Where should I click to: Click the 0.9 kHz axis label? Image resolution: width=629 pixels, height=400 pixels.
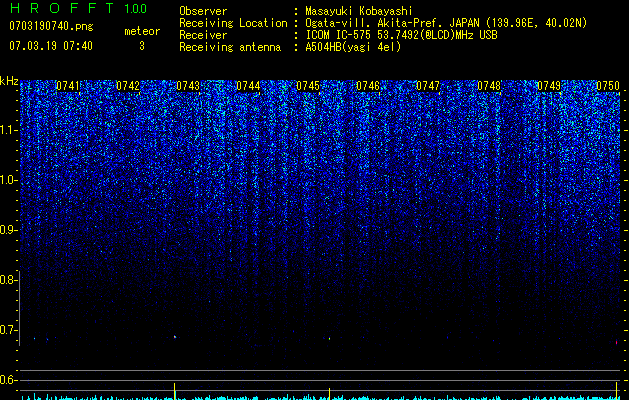(x=8, y=230)
